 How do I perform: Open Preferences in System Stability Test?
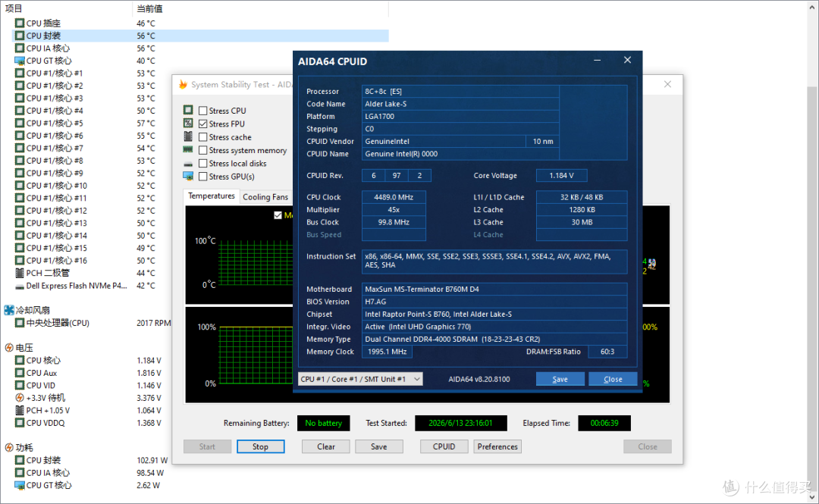tap(497, 446)
